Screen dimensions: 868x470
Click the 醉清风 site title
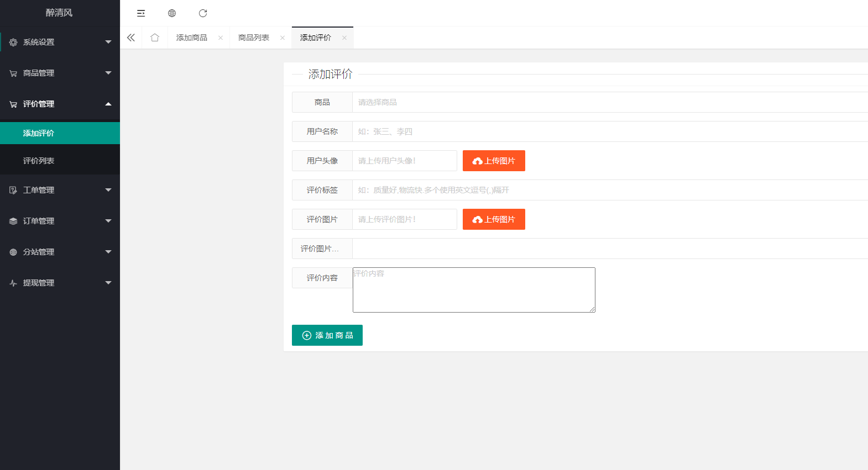point(59,13)
